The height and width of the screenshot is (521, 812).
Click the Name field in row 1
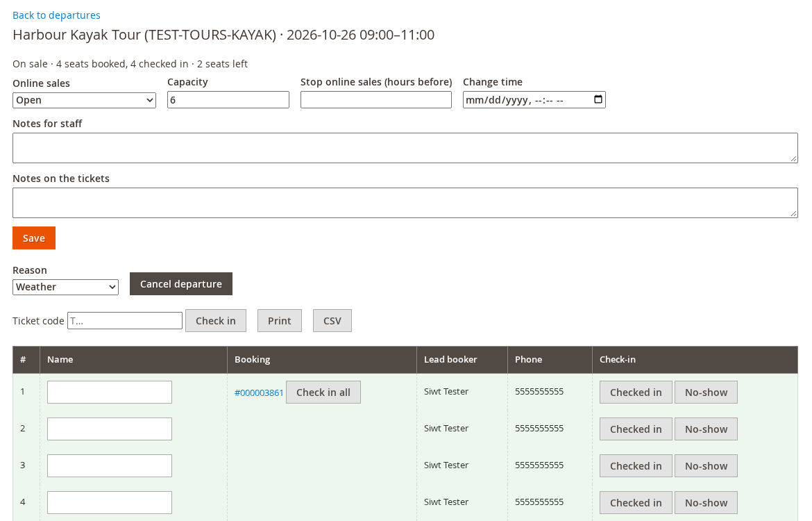[x=109, y=392]
